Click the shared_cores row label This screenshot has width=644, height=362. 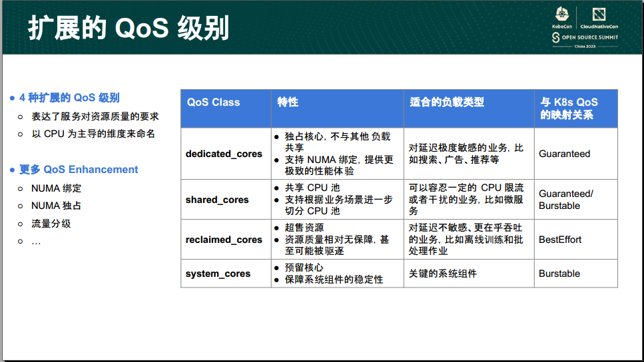(216, 200)
